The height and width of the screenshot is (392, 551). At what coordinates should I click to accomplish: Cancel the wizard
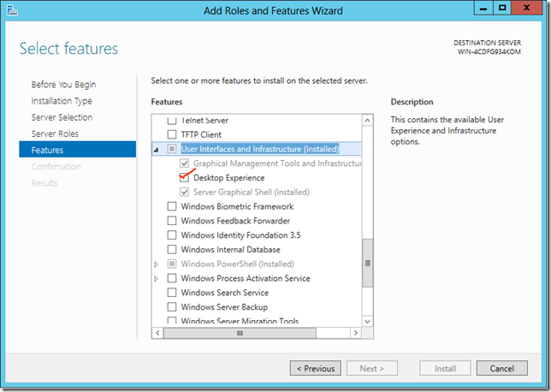coord(501,368)
